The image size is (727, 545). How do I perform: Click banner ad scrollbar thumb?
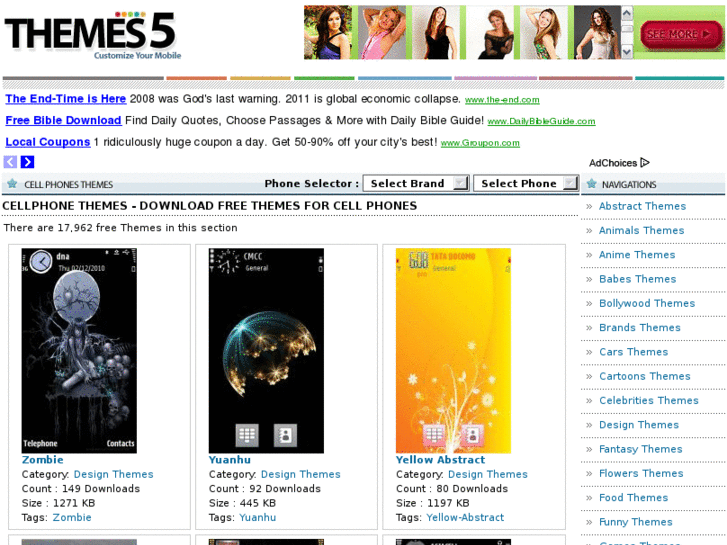[627, 29]
